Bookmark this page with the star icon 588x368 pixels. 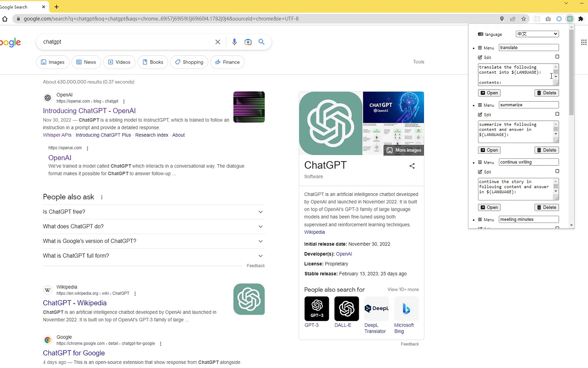(524, 19)
